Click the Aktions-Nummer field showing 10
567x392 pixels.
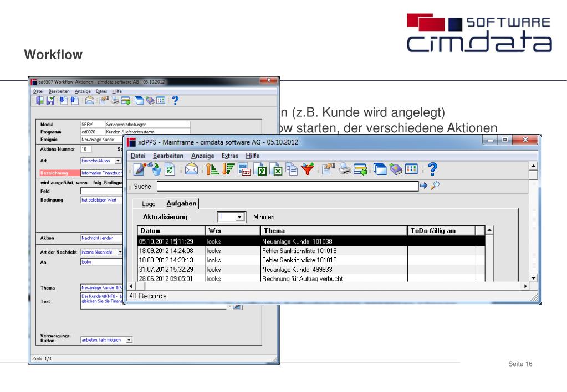(86, 149)
